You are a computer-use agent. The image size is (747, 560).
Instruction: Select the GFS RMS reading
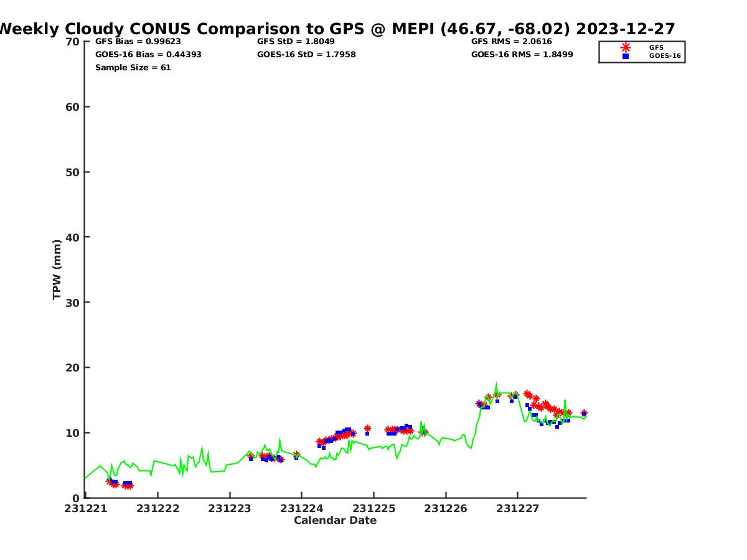pos(509,42)
